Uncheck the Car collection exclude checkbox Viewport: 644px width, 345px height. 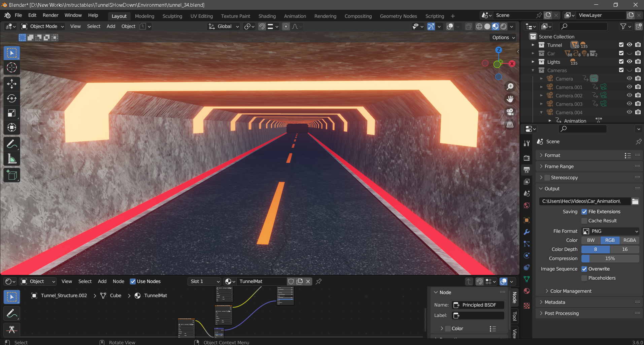click(x=621, y=53)
